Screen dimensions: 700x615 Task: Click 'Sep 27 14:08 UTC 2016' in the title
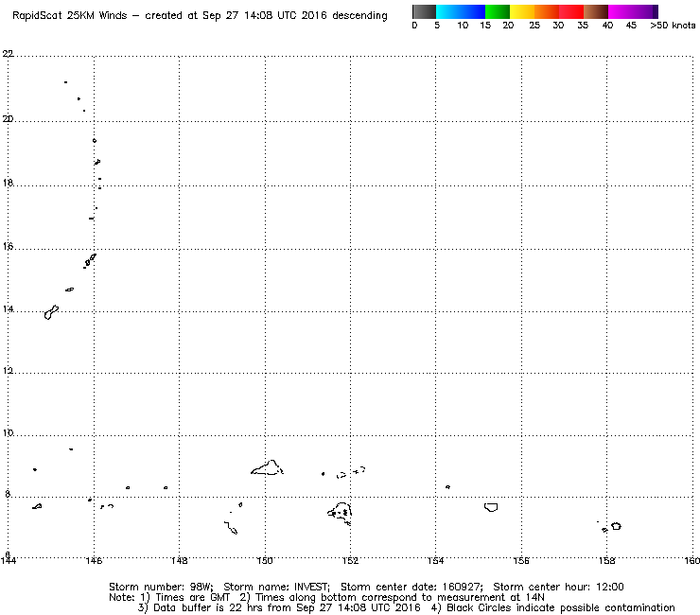pos(265,16)
